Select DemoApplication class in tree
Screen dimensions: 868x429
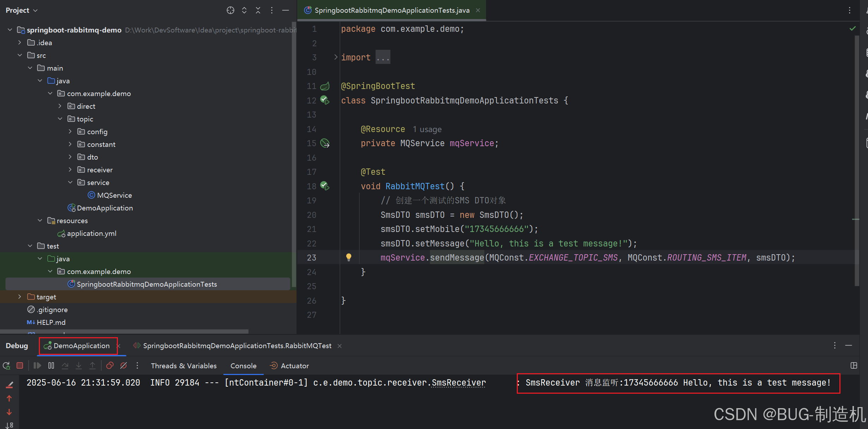pyautogui.click(x=100, y=208)
